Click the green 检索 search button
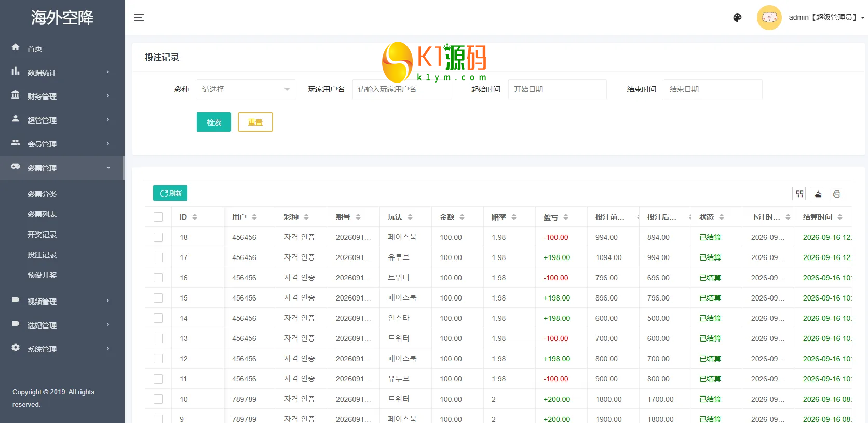The width and height of the screenshot is (868, 423). [x=214, y=122]
